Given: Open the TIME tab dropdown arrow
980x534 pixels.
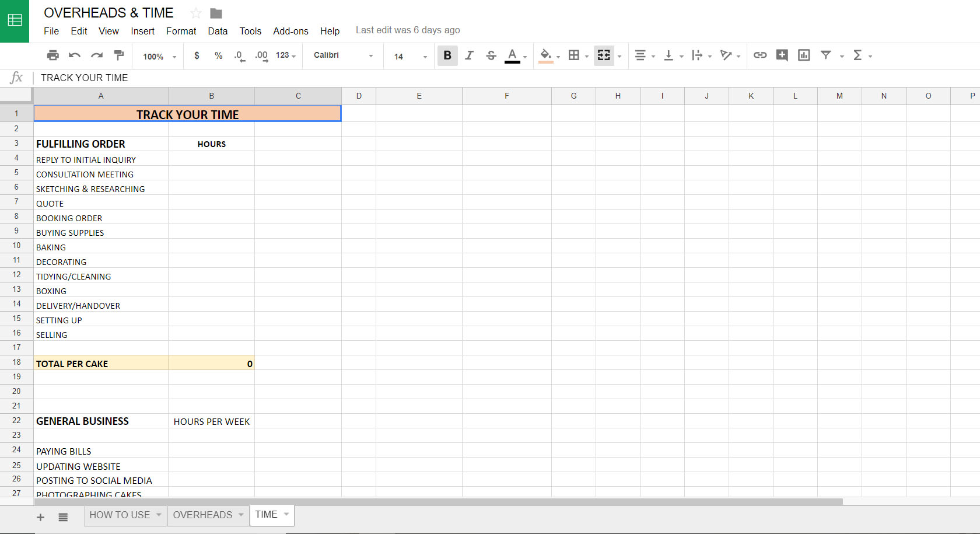Looking at the screenshot, I should click(x=286, y=514).
